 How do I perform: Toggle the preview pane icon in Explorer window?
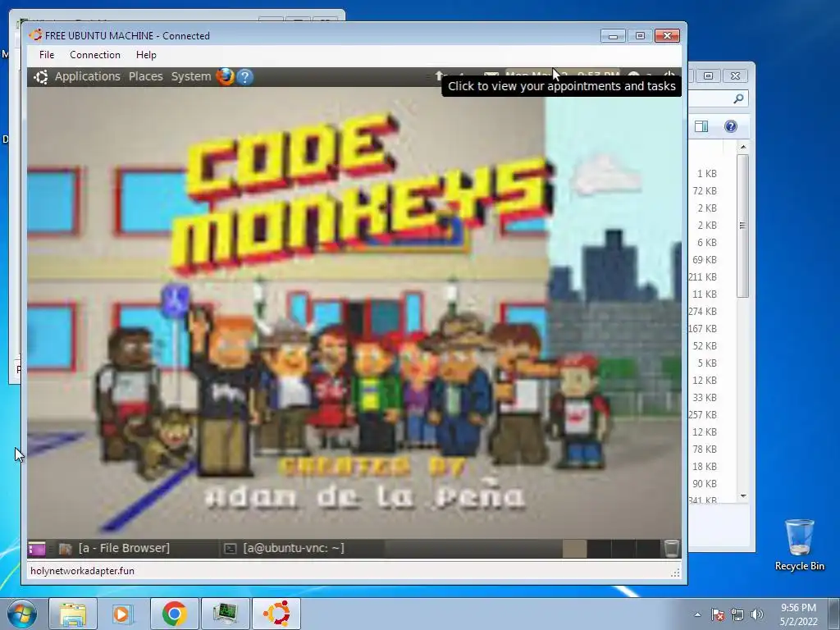pyautogui.click(x=701, y=126)
